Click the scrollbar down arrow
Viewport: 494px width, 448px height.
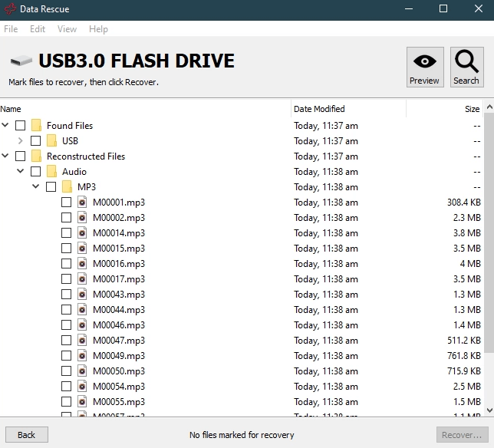(489, 410)
